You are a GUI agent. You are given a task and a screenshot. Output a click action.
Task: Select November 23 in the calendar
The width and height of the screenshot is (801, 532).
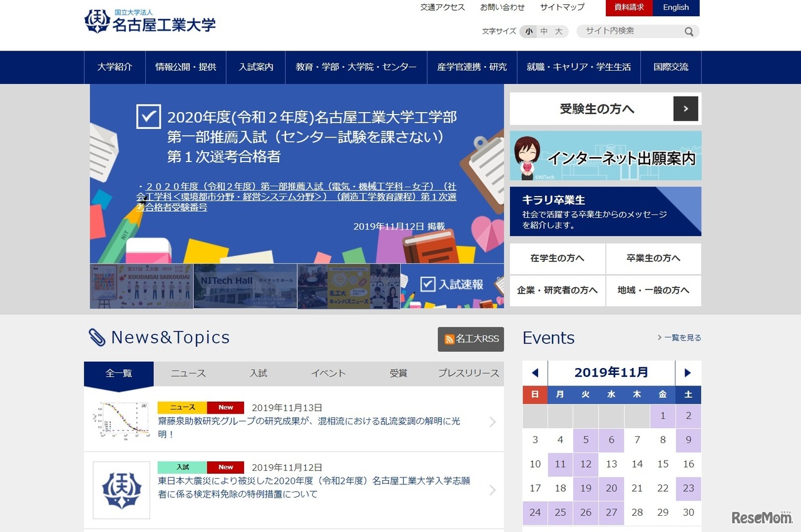tap(688, 488)
